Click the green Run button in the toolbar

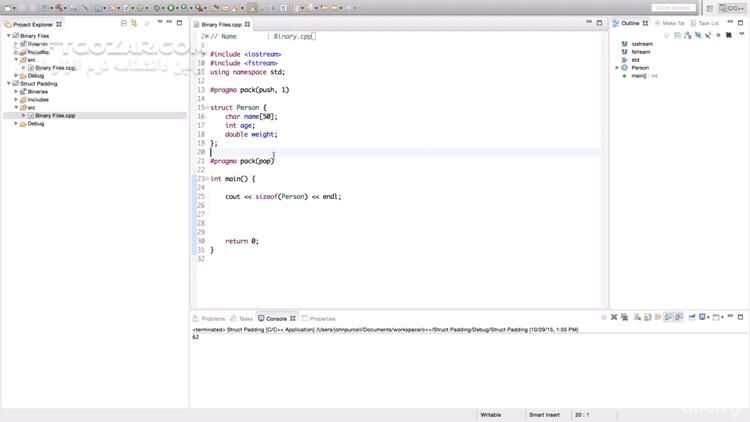(171, 8)
